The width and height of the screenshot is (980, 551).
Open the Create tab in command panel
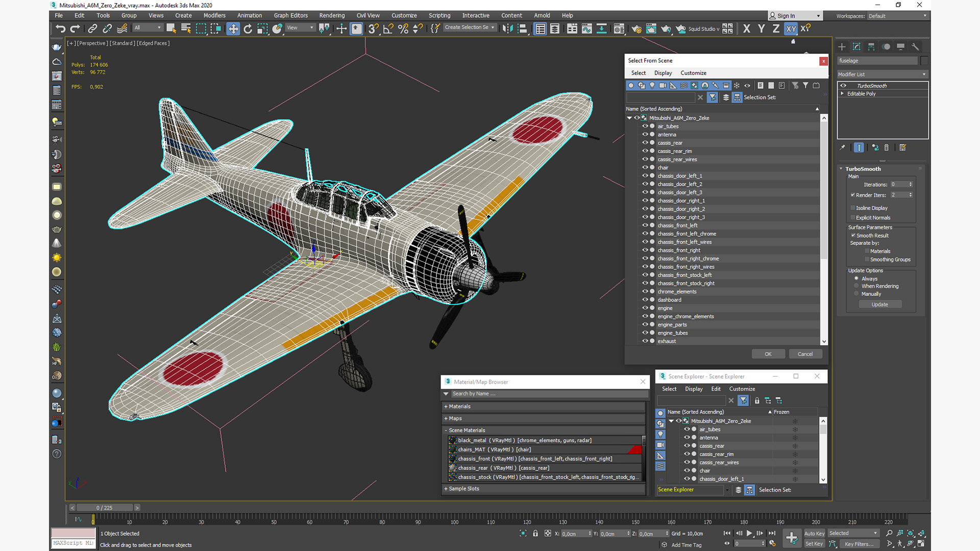tap(842, 46)
